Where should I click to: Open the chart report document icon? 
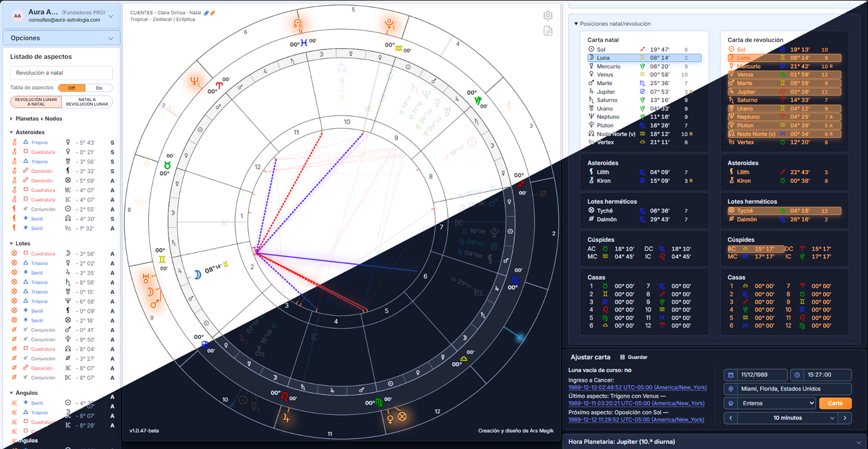(x=548, y=31)
